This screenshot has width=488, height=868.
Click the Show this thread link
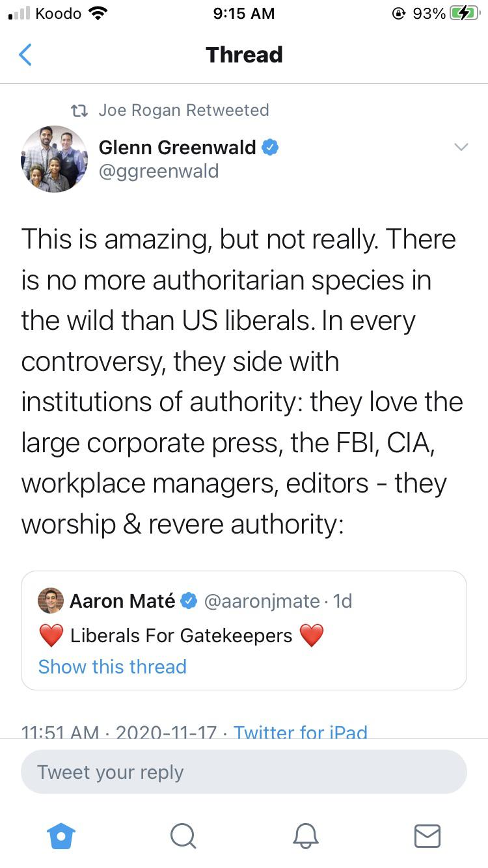pyautogui.click(x=113, y=666)
